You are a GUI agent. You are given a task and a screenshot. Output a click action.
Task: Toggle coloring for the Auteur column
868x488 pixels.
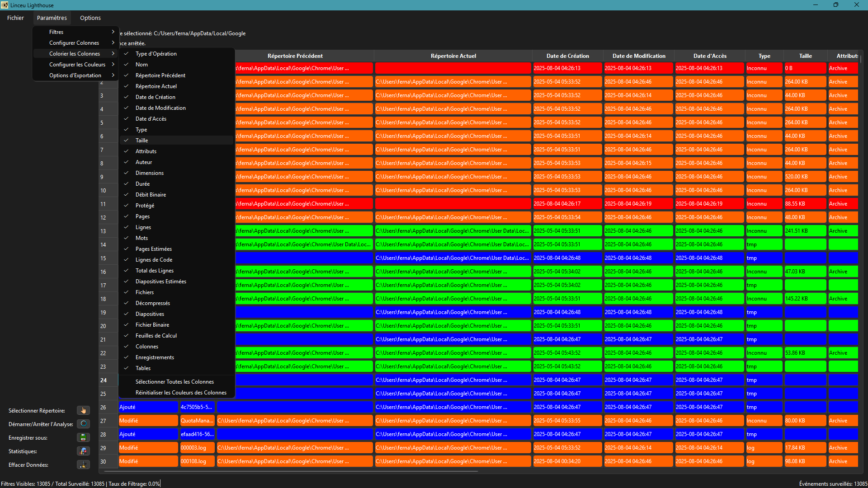pos(143,162)
